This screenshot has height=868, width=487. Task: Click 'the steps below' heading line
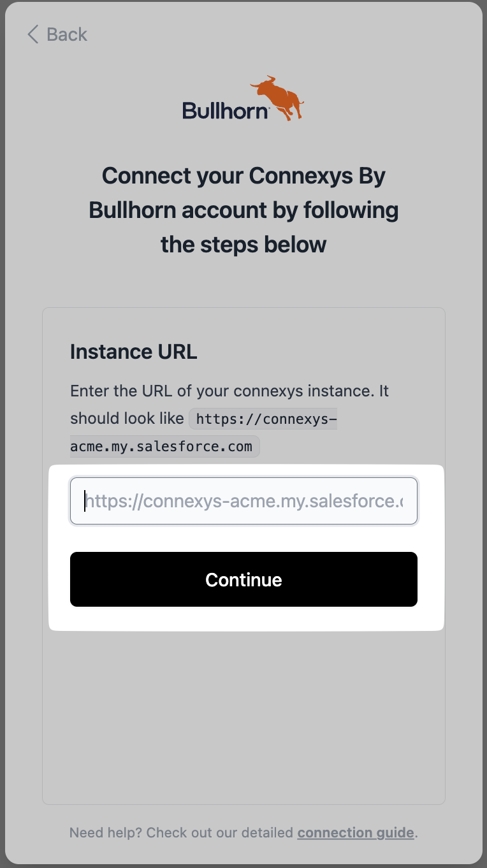243,245
